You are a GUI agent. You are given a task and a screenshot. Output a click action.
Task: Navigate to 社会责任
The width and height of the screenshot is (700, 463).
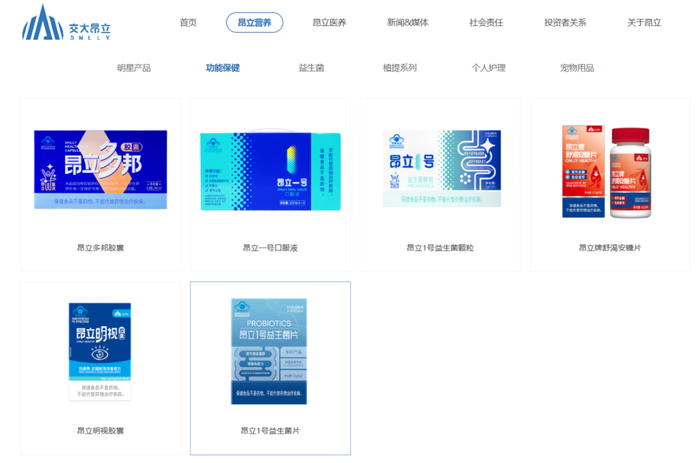486,22
